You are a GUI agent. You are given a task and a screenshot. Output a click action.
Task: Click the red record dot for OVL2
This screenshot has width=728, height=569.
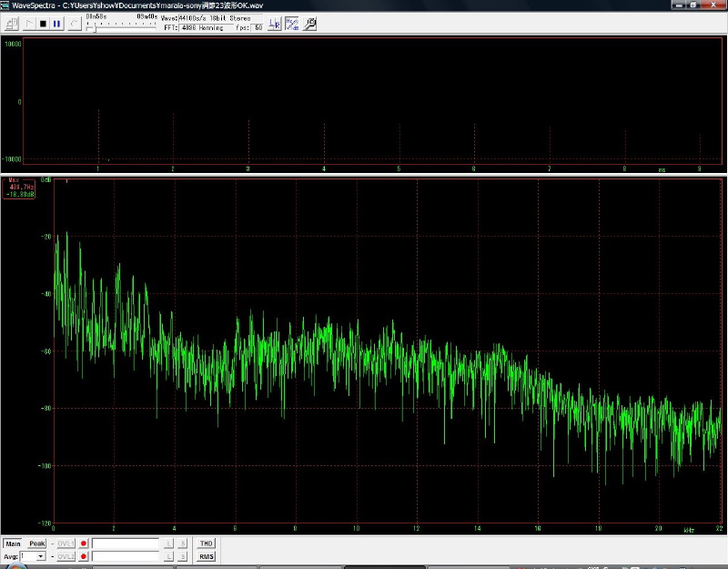coord(84,556)
